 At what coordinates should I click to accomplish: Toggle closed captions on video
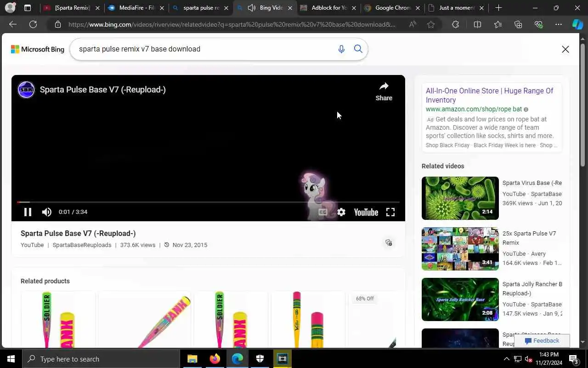323,212
